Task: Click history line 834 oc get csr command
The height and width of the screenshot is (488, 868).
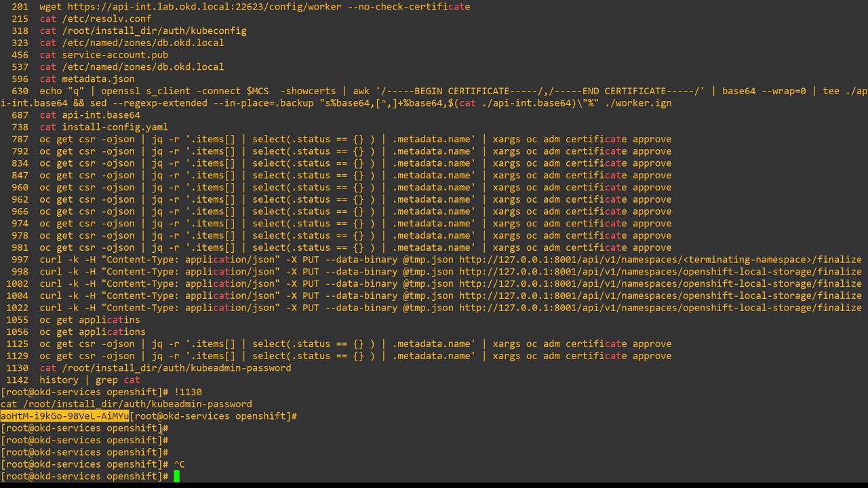Action: coord(355,163)
